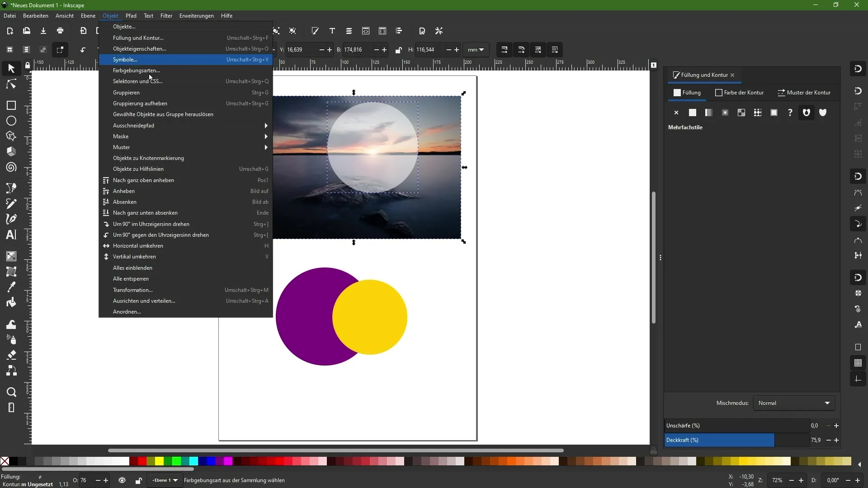Select the Text tool in toolbox
The width and height of the screenshot is (868, 488).
(x=11, y=235)
